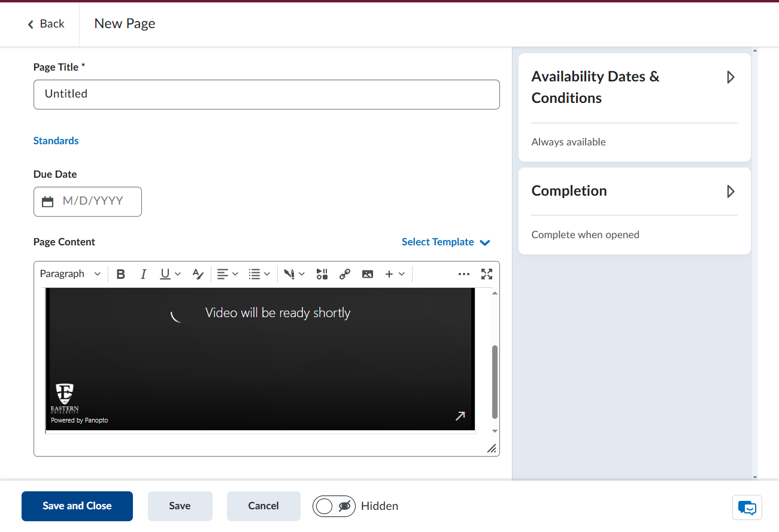Image resolution: width=779 pixels, height=532 pixels.
Task: Go Back to previous screen
Action: 46,24
